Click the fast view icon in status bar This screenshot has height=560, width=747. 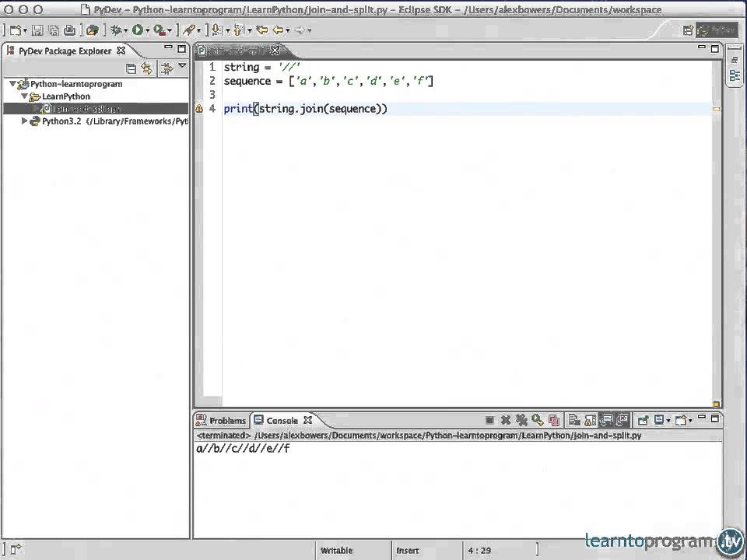pyautogui.click(x=16, y=549)
